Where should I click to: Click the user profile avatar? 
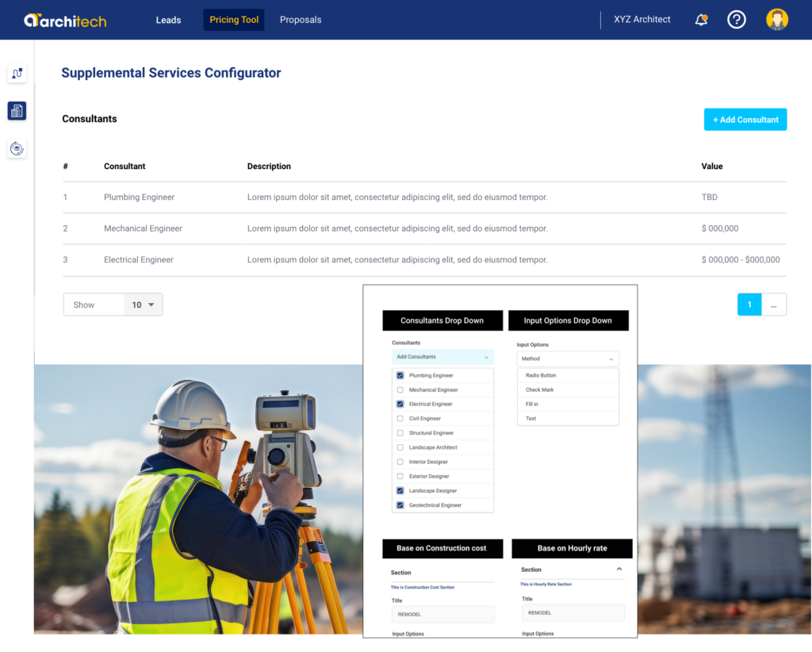(777, 20)
